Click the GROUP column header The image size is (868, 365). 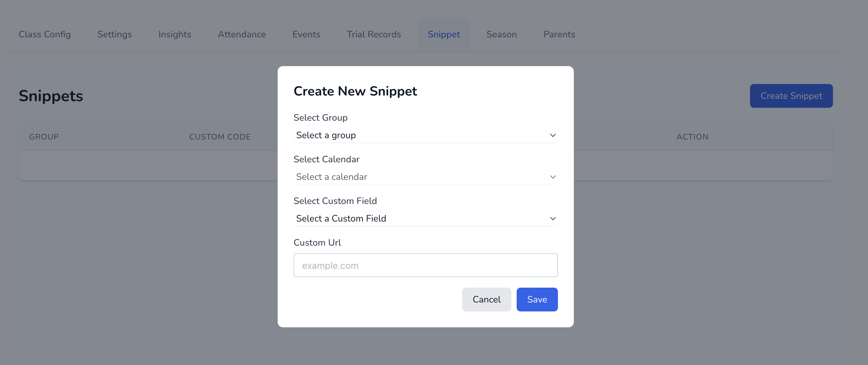44,137
